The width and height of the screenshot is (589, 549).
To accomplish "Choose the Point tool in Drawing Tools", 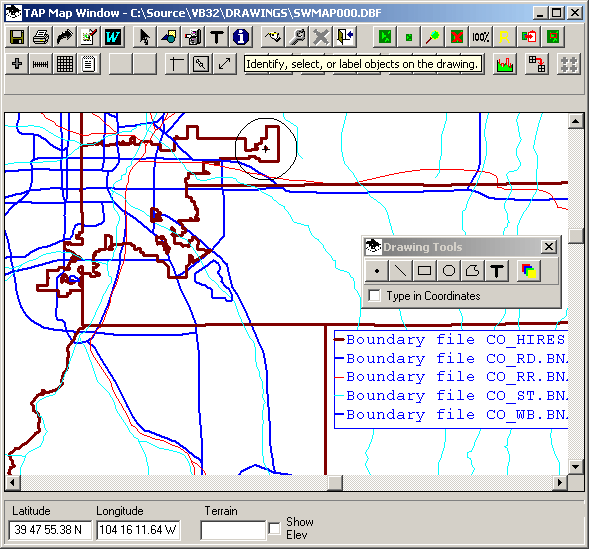I will tap(377, 271).
